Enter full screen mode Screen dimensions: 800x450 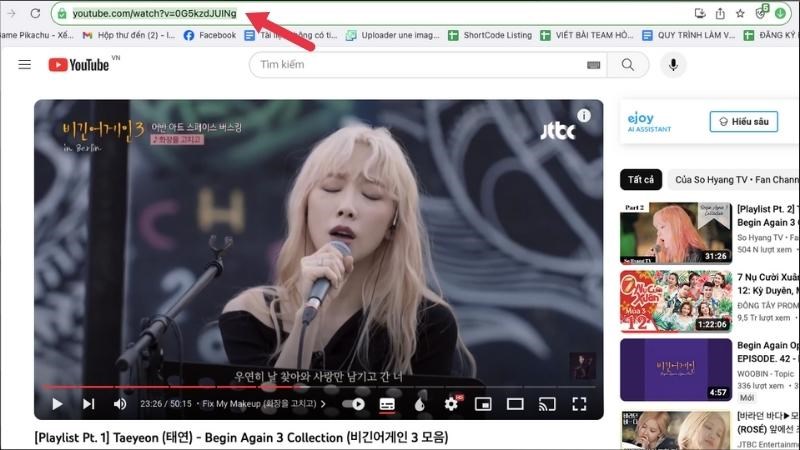coord(579,404)
